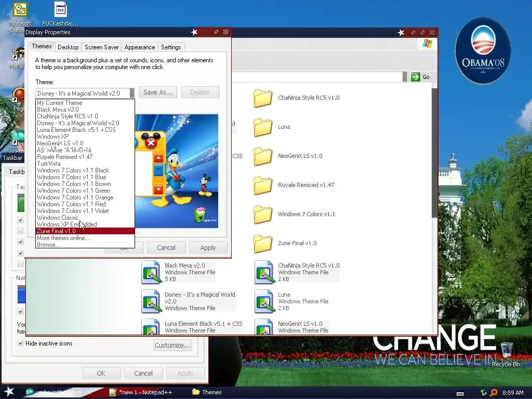532x399 pixels.
Task: Click the Windows flag logo in Explorer
Action: pyautogui.click(x=427, y=44)
